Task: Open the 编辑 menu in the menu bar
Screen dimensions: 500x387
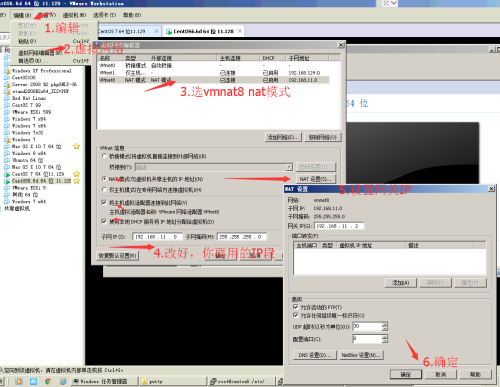Action: point(22,15)
